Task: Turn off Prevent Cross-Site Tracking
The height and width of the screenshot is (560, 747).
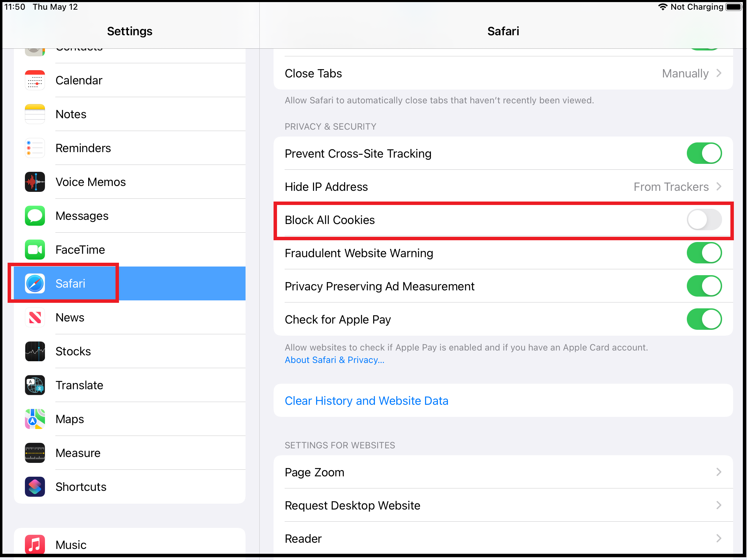Action: point(704,153)
